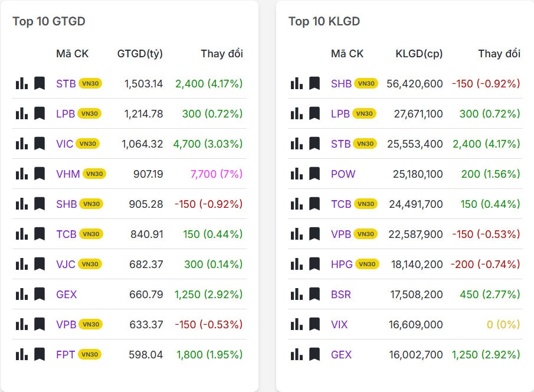Open the mini chart icon for STB

click(x=21, y=83)
